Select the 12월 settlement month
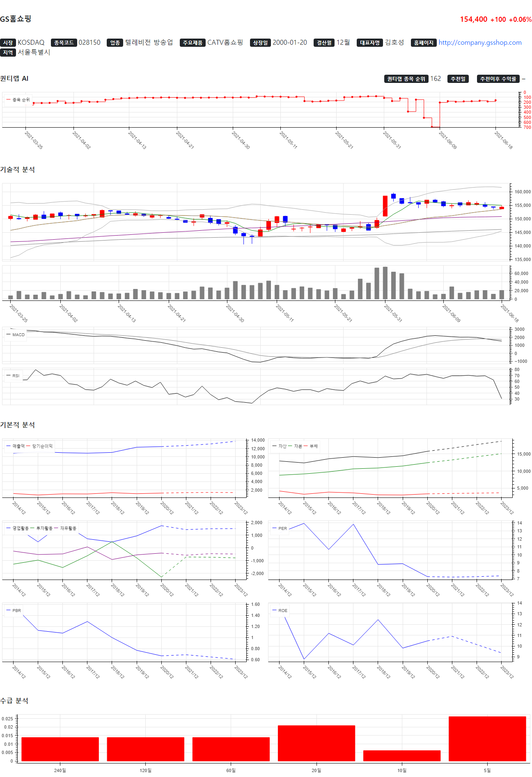Image resolution: width=532 pixels, height=777 pixels. tap(343, 42)
